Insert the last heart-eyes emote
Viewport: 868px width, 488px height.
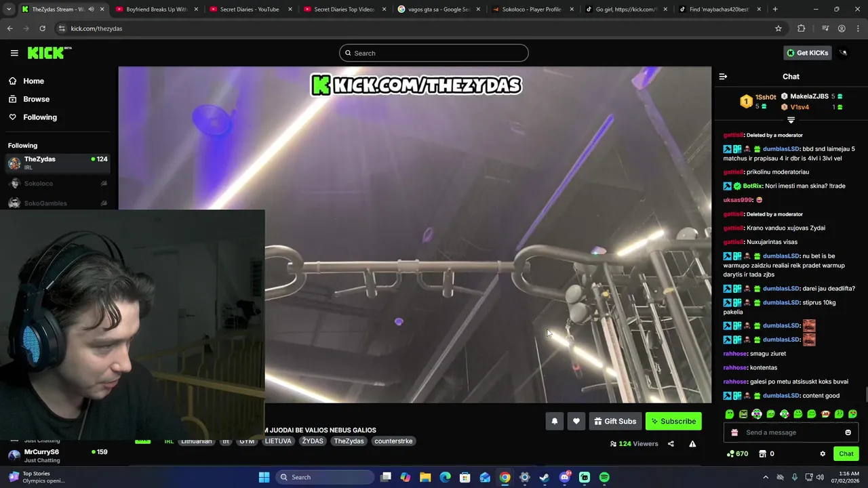coord(852,414)
